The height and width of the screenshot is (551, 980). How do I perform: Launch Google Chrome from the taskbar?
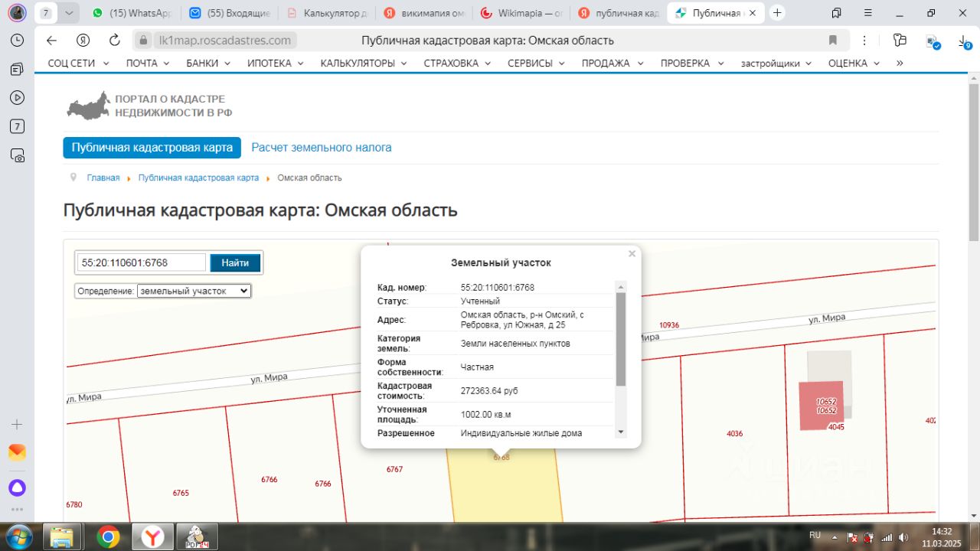tap(108, 537)
